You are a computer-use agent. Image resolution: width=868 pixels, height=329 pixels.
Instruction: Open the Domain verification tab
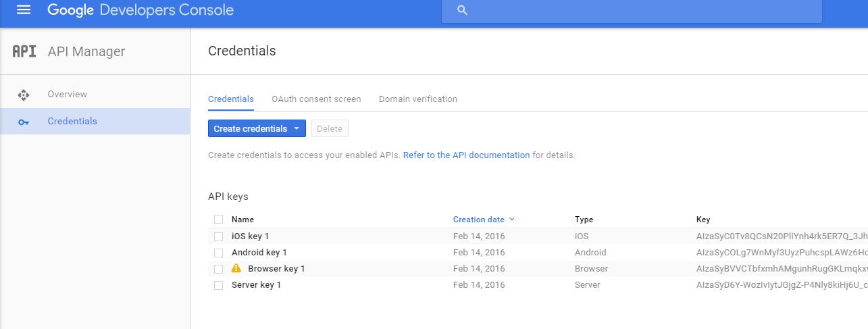tap(418, 99)
